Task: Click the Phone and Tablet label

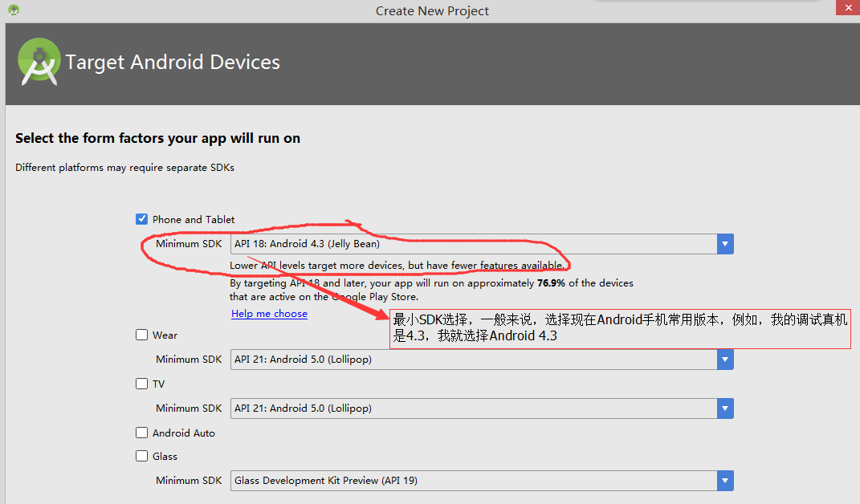Action: click(194, 219)
